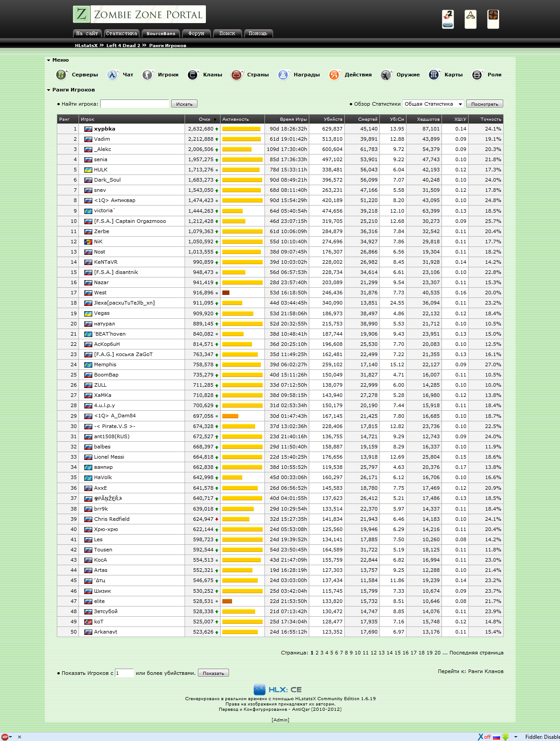The image size is (560, 741).
Task: Switch to the SourceBans tab
Action: pos(161,34)
